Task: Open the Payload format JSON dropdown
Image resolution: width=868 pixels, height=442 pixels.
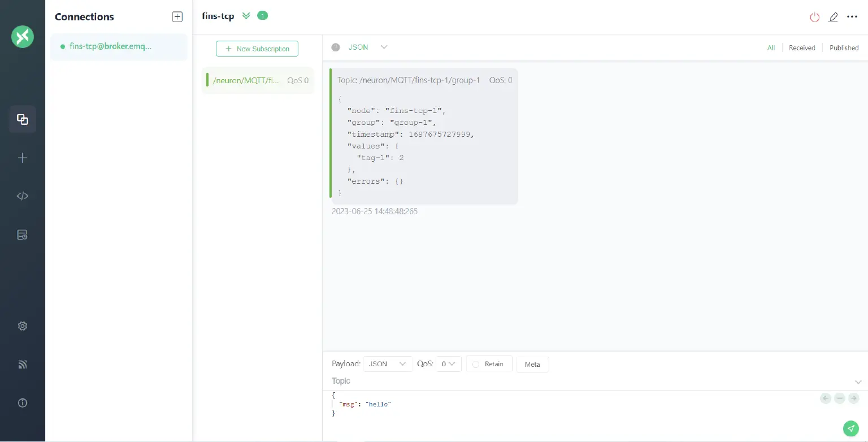Action: pos(387,364)
